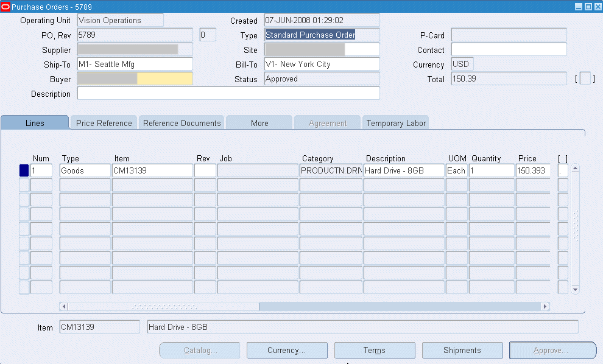Click the Currency field USD
This screenshot has height=364, width=603.
point(462,64)
